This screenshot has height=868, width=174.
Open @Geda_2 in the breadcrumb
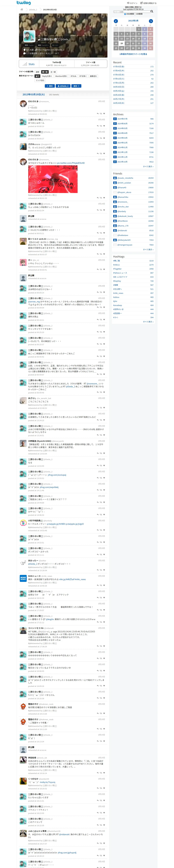pyautogui.click(x=33, y=9)
